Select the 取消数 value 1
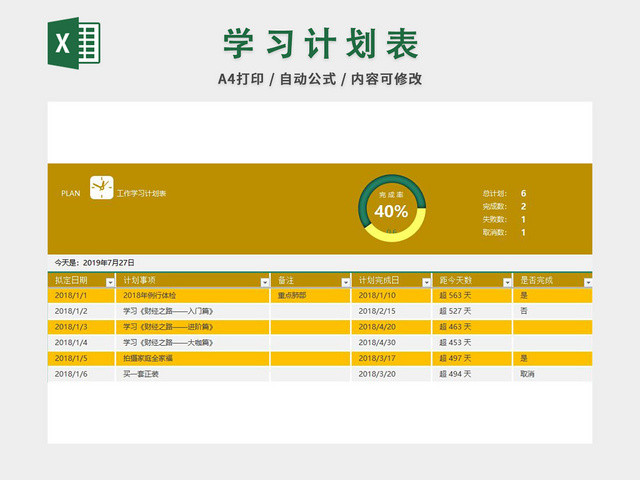Viewport: 640px width, 480px height. (523, 232)
